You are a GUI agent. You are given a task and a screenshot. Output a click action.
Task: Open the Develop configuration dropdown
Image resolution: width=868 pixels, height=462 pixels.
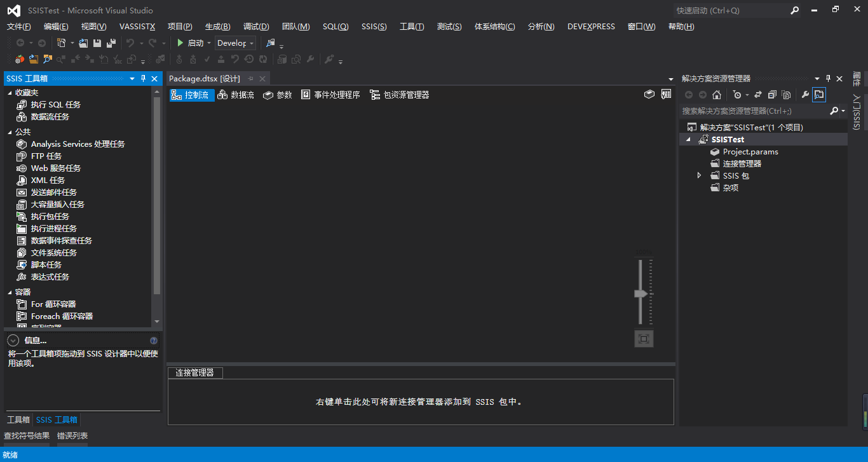[236, 43]
